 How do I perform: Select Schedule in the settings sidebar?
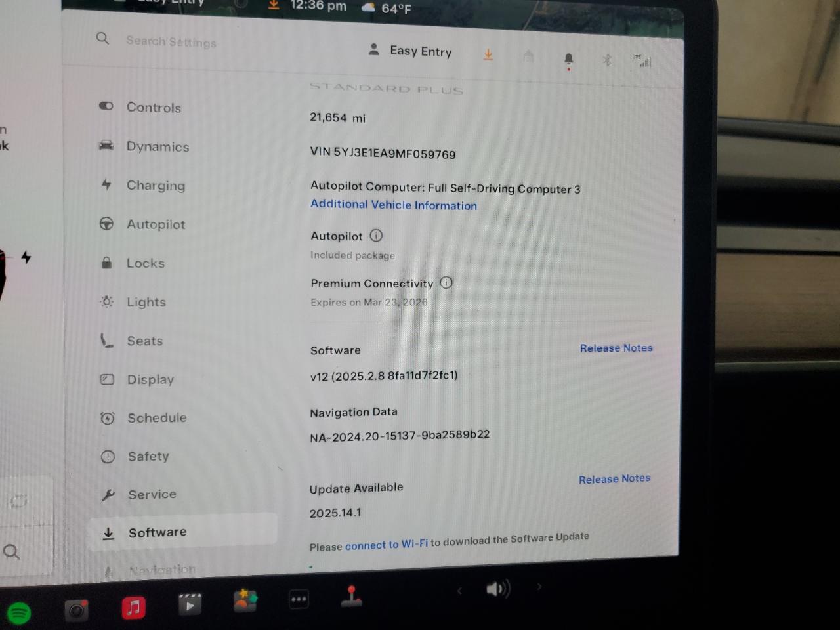pyautogui.click(x=144, y=417)
